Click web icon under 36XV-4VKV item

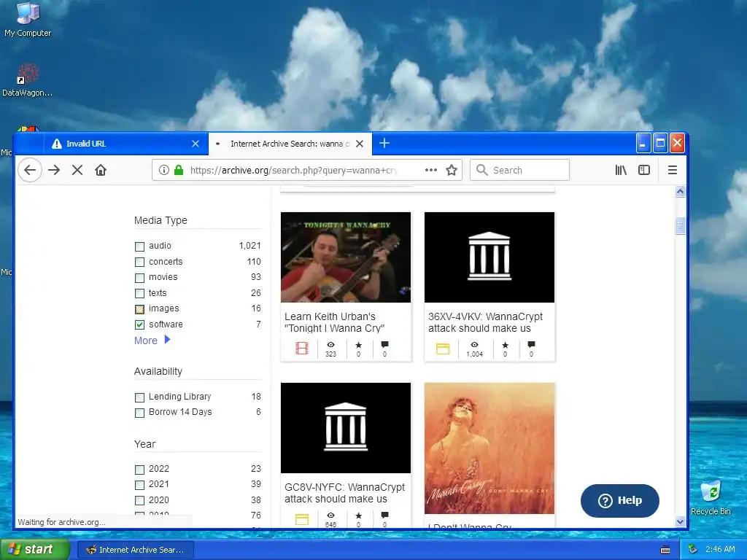coord(443,349)
